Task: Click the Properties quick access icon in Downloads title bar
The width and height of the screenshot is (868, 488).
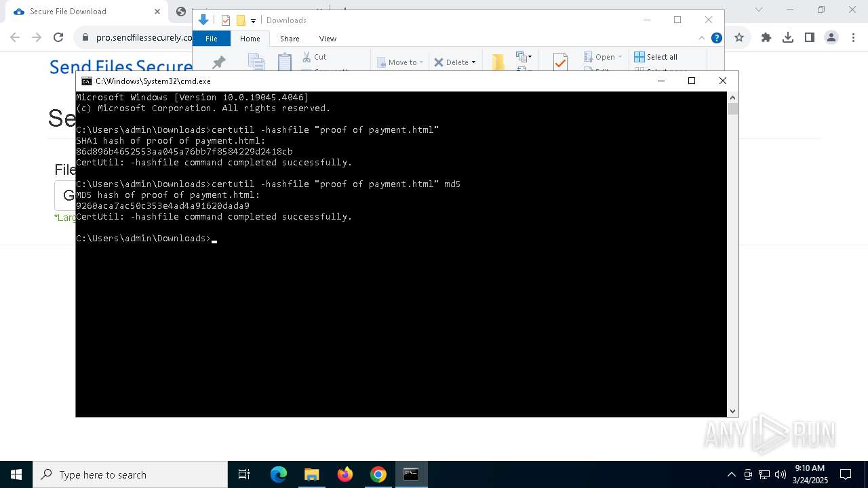Action: (x=226, y=20)
